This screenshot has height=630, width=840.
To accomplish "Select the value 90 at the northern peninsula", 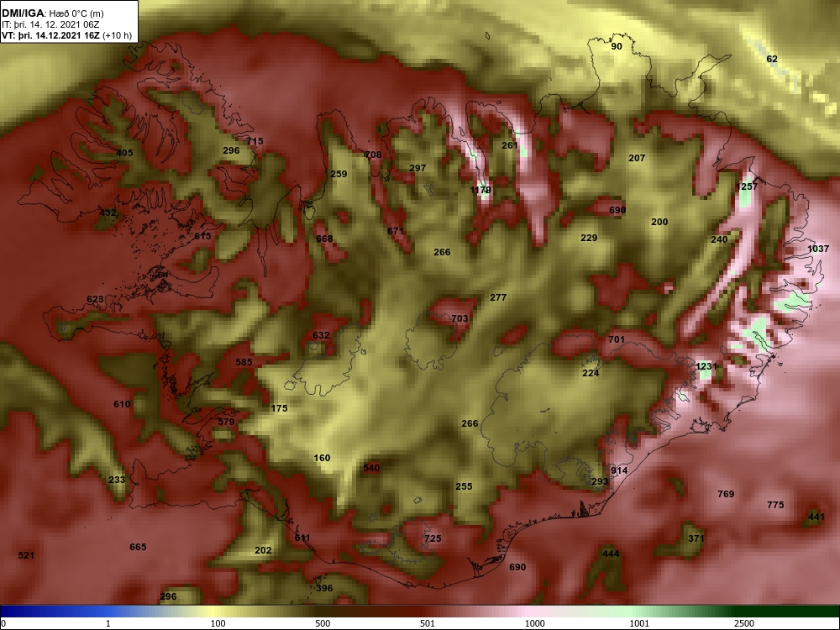I will click(x=617, y=46).
